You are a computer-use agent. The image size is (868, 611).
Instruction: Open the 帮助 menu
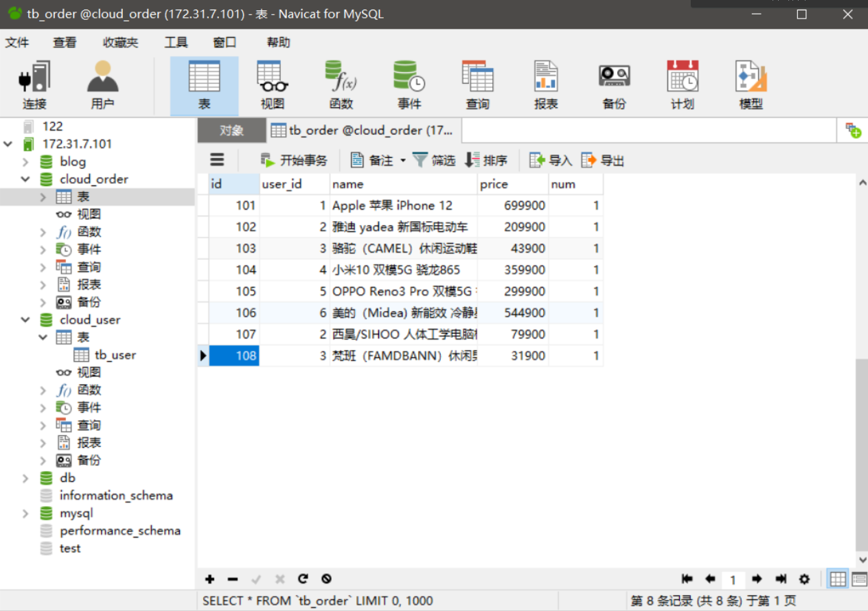pyautogui.click(x=278, y=43)
